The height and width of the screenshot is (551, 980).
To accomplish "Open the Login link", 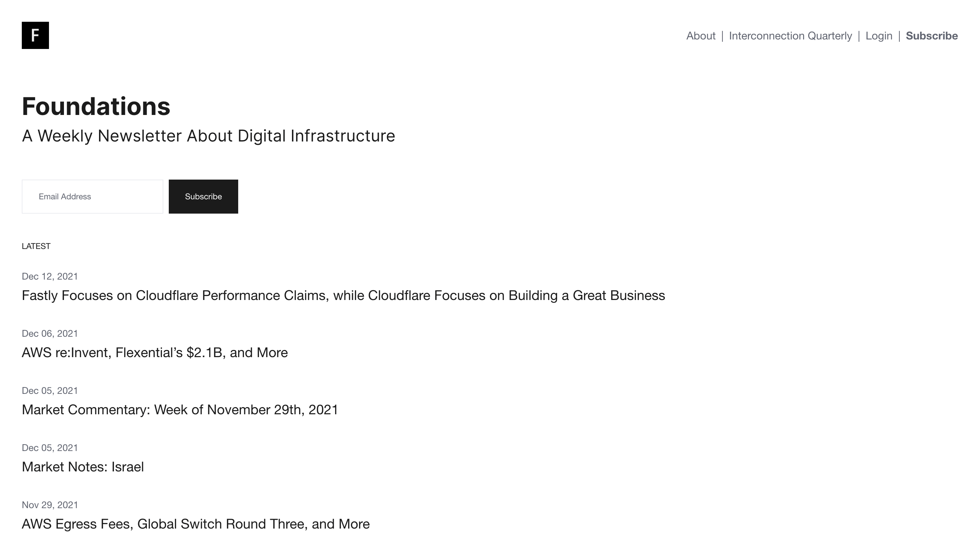I will coord(878,36).
